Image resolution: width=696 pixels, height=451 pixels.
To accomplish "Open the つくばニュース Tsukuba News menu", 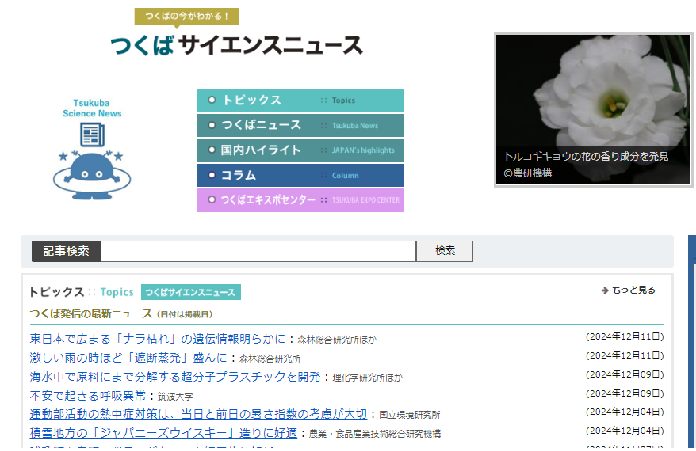I will [301, 125].
